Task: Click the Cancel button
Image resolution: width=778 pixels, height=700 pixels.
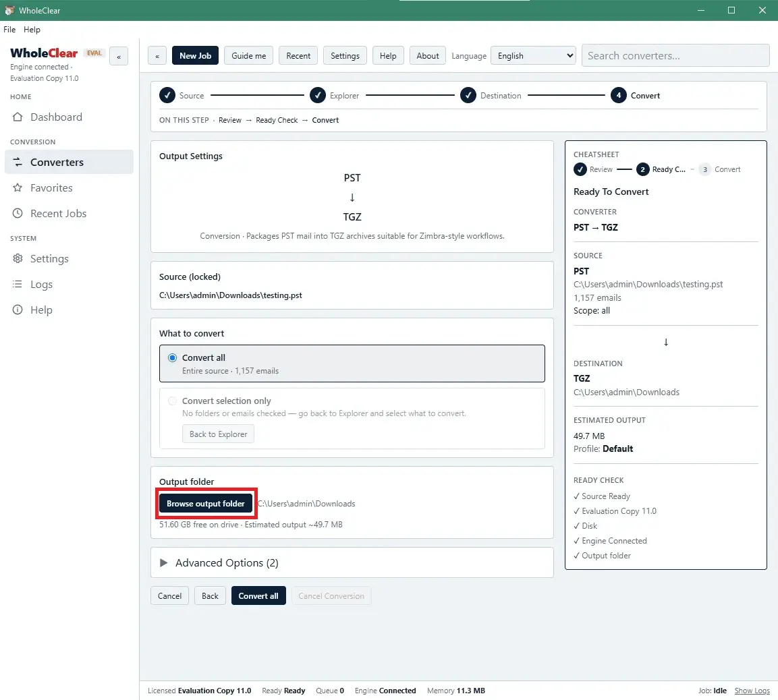Action: coord(169,596)
